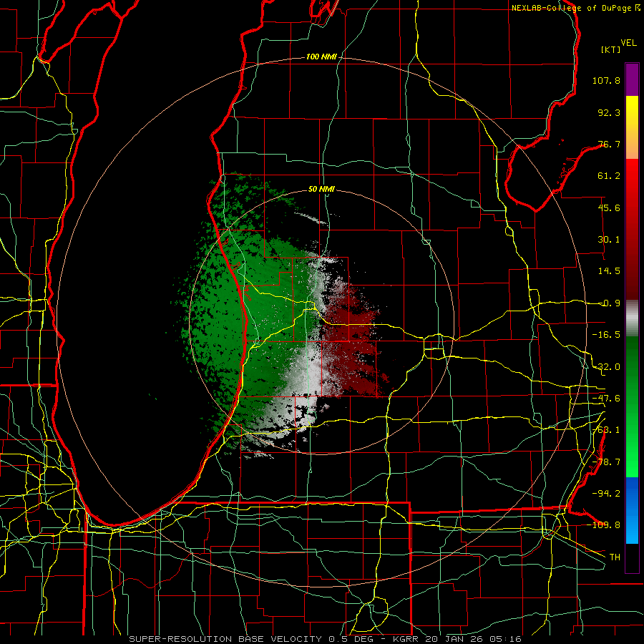644x644 pixels.
Task: Click the 107.8 legend value
Action: click(606, 80)
